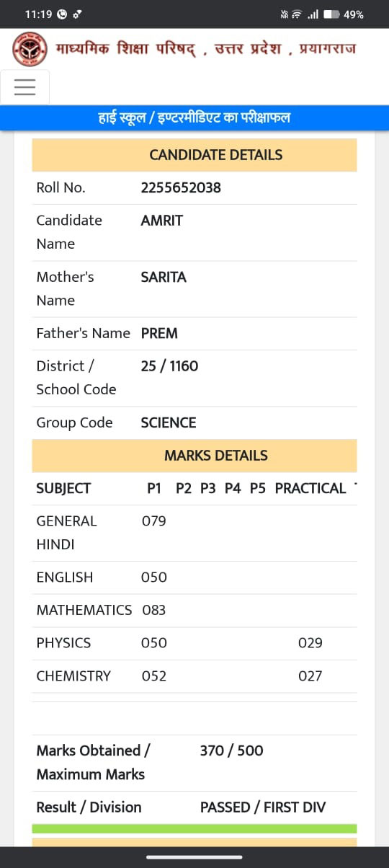The width and height of the screenshot is (389, 868).
Task: Tap the CHEMISTRY subject row
Action: (194, 676)
